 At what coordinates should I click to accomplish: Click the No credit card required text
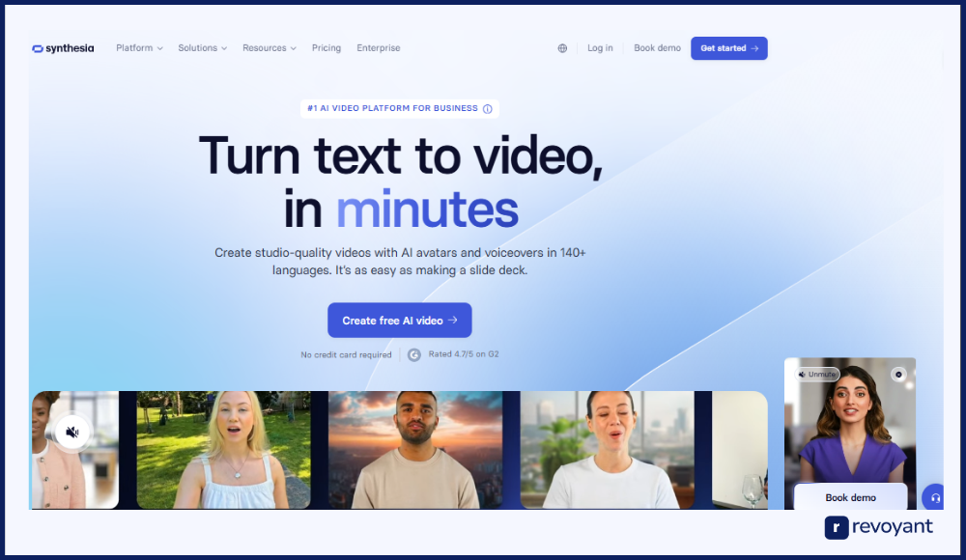(346, 355)
